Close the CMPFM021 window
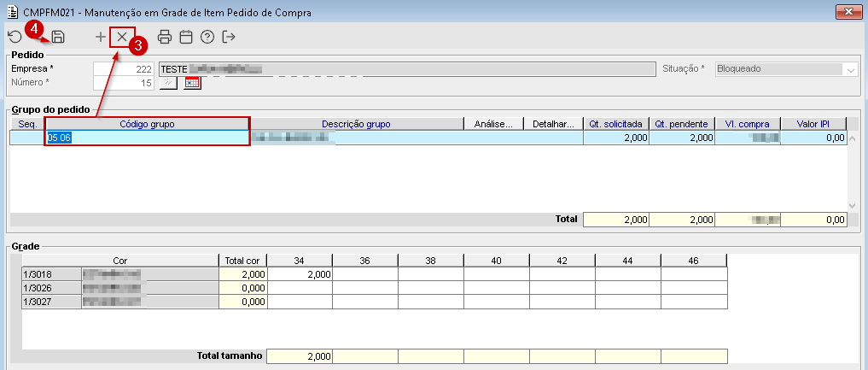Screen dimensions: 868x370 [848, 12]
